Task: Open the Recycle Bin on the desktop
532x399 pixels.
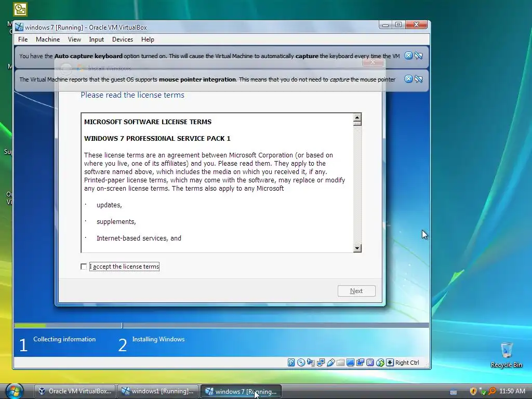Action: point(506,355)
